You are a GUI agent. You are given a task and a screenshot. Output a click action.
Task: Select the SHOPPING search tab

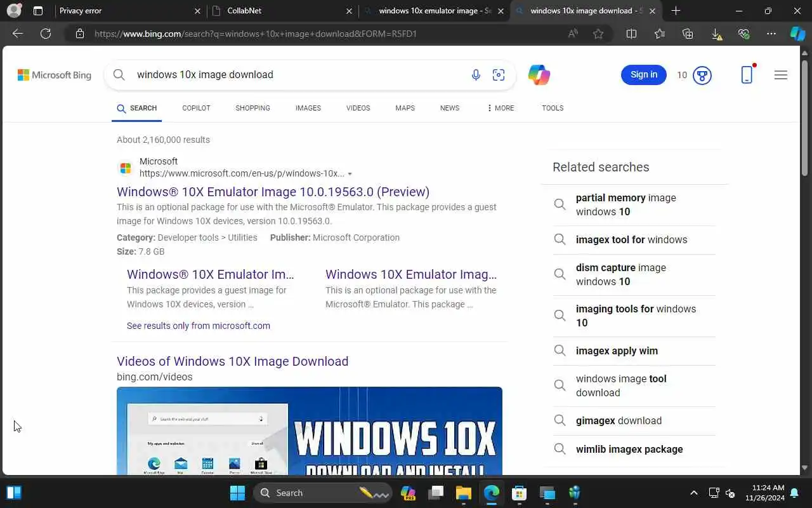click(x=252, y=108)
